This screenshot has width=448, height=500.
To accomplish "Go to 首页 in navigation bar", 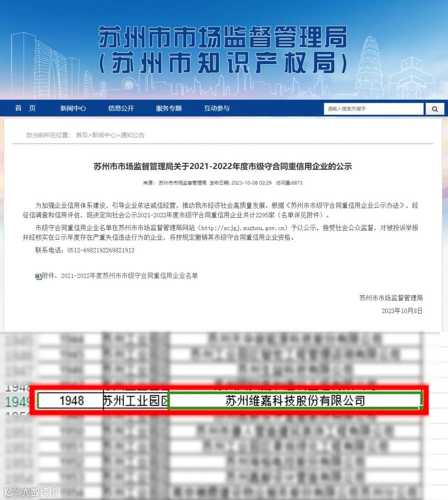I will coord(25,108).
